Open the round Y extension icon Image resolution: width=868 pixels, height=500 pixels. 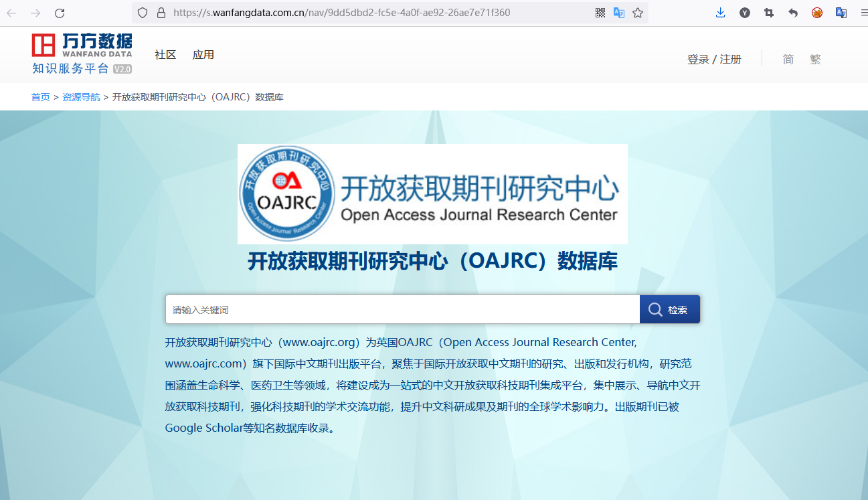pyautogui.click(x=745, y=13)
